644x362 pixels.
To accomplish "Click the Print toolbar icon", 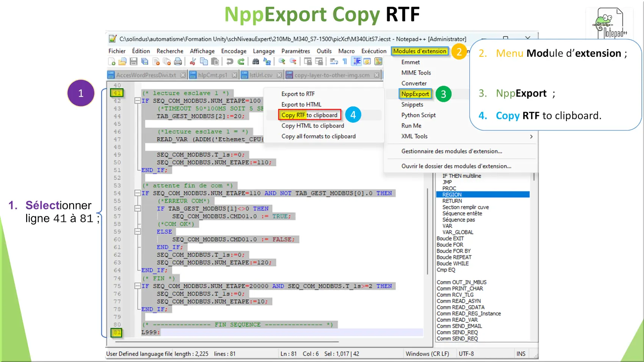I will (178, 61).
